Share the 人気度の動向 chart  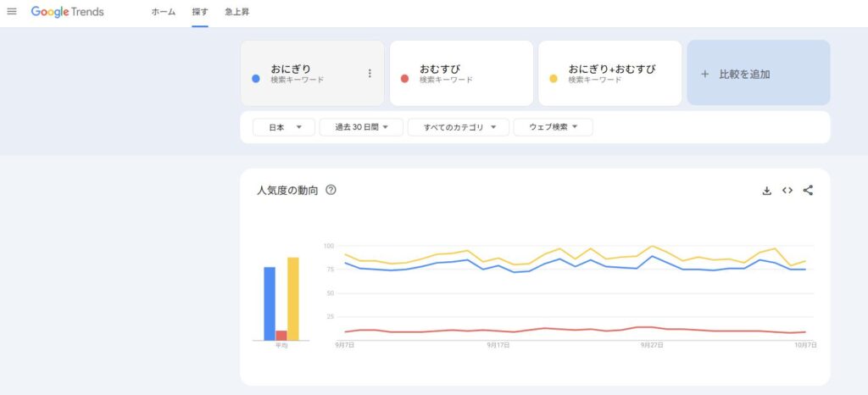click(808, 191)
